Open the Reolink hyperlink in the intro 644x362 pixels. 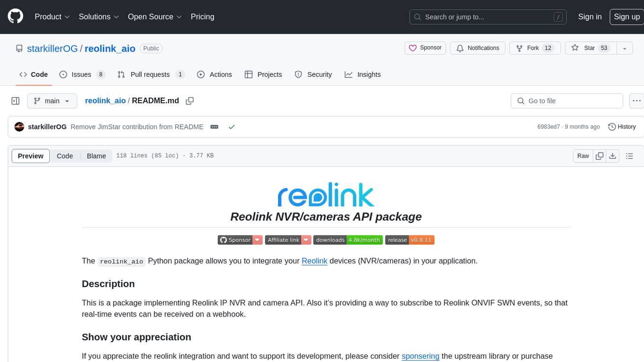[x=314, y=261]
